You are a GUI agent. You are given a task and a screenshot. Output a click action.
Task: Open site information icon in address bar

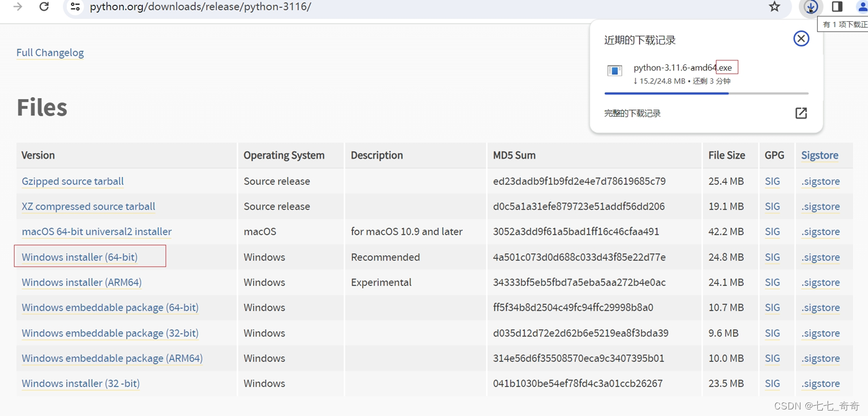pyautogui.click(x=75, y=7)
